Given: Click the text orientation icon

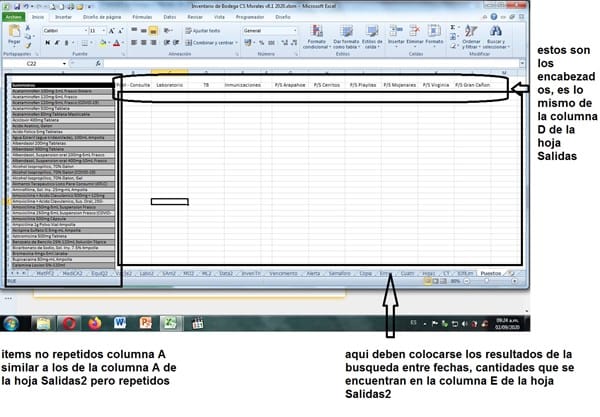Looking at the screenshot, I should pyautogui.click(x=167, y=30).
